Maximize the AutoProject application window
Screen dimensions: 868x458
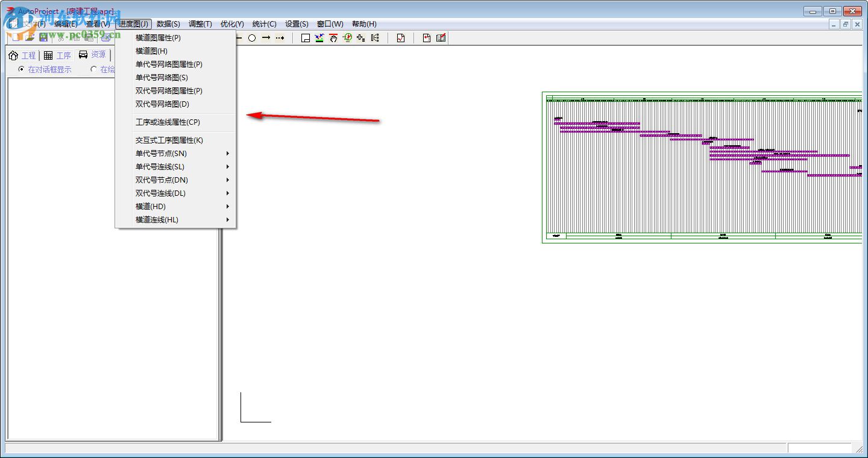[x=832, y=11]
